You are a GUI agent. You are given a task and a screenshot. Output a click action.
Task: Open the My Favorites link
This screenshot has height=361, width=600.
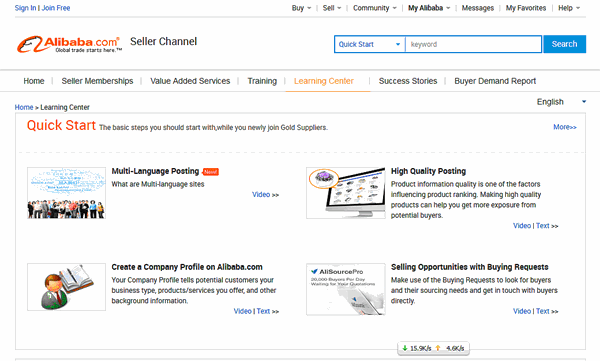[x=526, y=8]
